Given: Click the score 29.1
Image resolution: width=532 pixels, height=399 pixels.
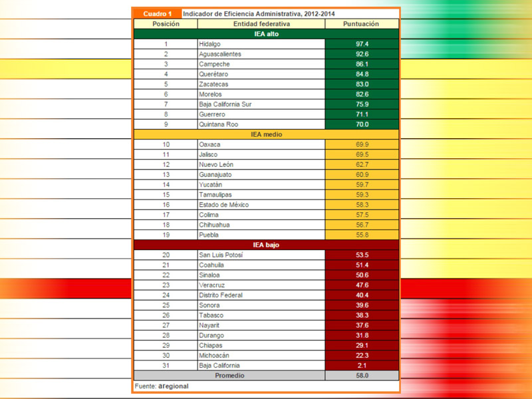Looking at the screenshot, I should (x=362, y=345).
